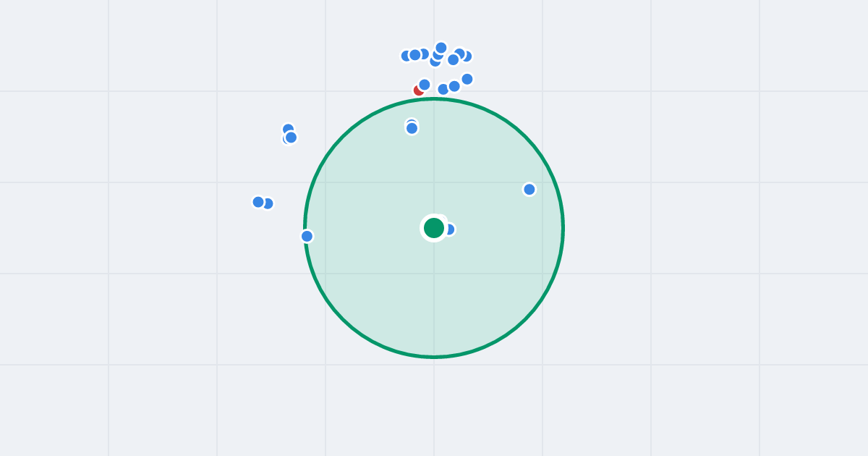Click the large green center marker
868x456 pixels.
tap(434, 228)
